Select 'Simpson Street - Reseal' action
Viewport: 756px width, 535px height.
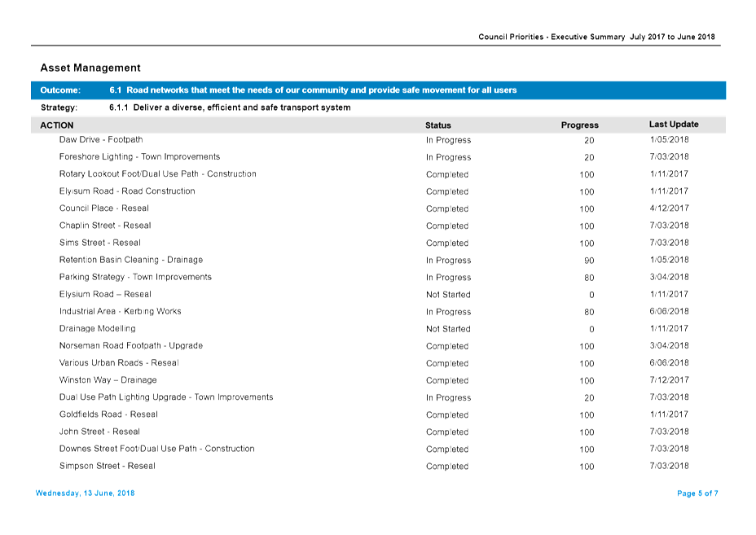click(108, 466)
